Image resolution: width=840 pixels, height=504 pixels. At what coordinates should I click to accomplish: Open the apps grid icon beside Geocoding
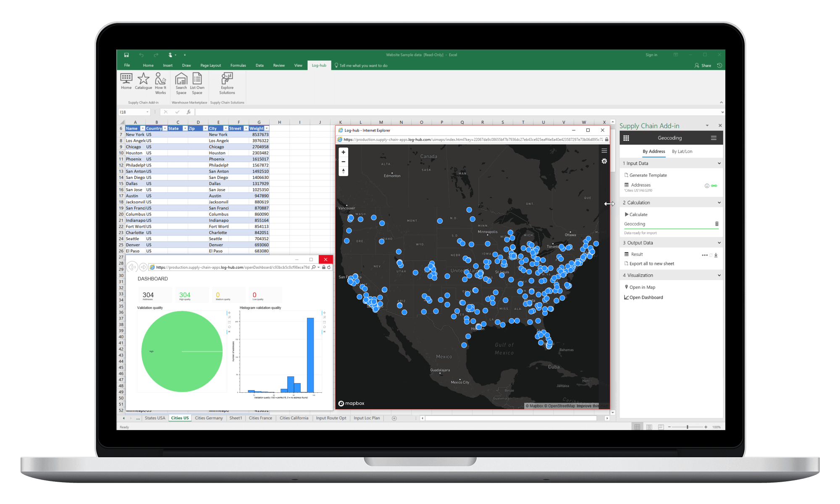(x=626, y=138)
